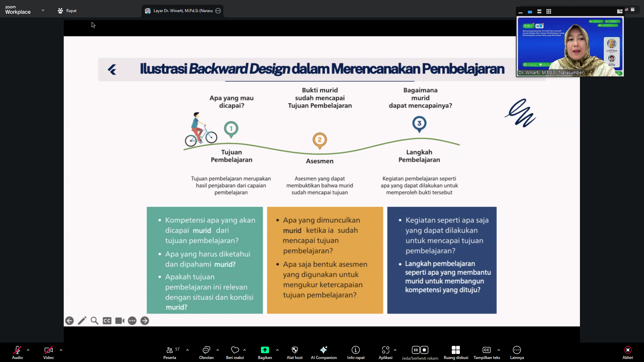Open the Zoom Workplace dropdown menu
644x362 pixels.
(x=43, y=10)
